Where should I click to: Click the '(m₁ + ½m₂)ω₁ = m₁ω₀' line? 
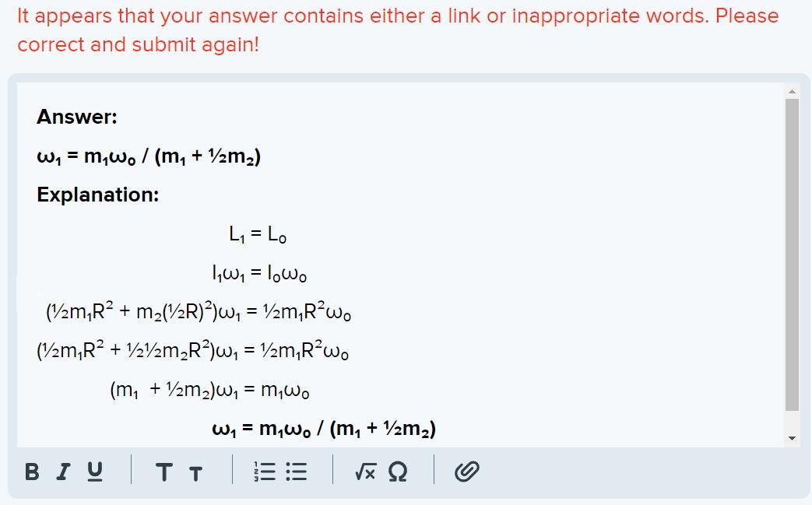(x=210, y=390)
